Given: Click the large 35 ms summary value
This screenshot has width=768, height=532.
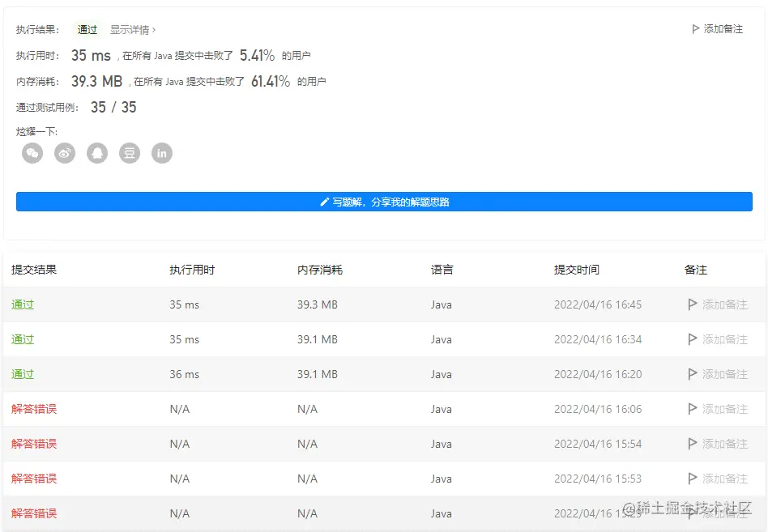Looking at the screenshot, I should (x=91, y=55).
